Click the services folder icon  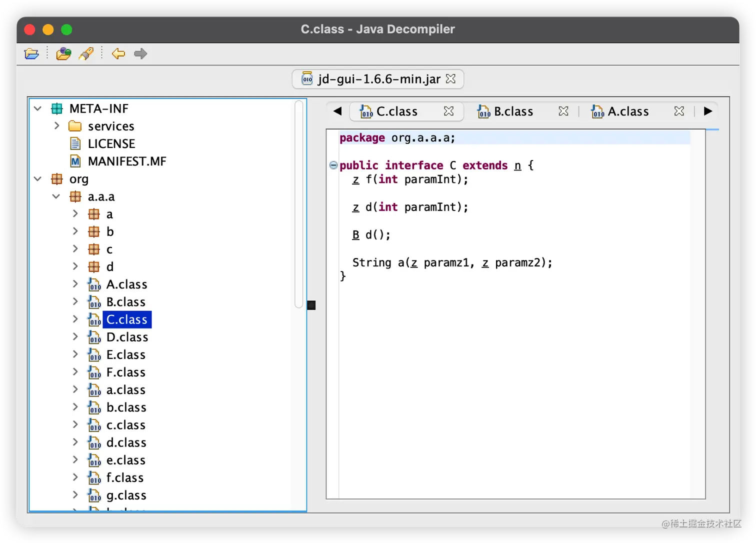pos(75,126)
